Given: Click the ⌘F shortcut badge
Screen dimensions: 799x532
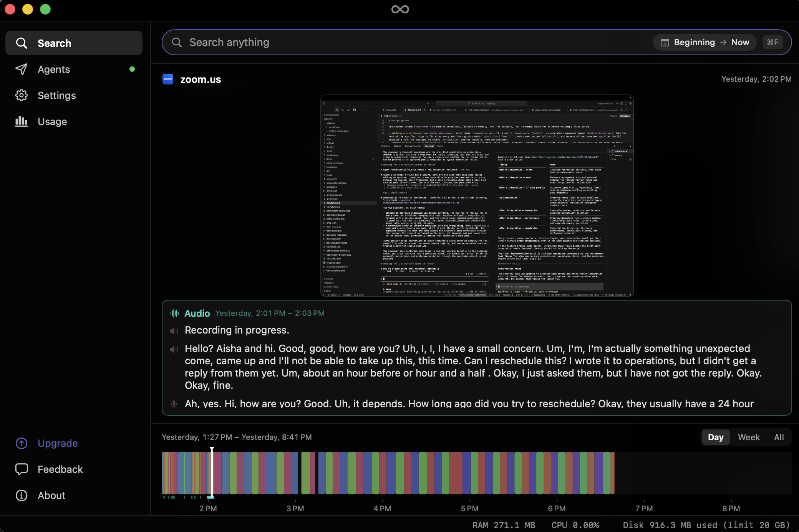Looking at the screenshot, I should pyautogui.click(x=772, y=42).
